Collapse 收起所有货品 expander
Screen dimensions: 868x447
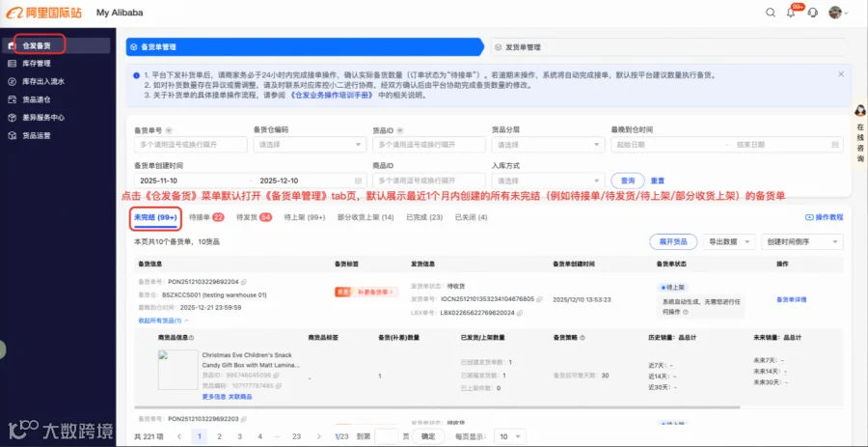163,321
